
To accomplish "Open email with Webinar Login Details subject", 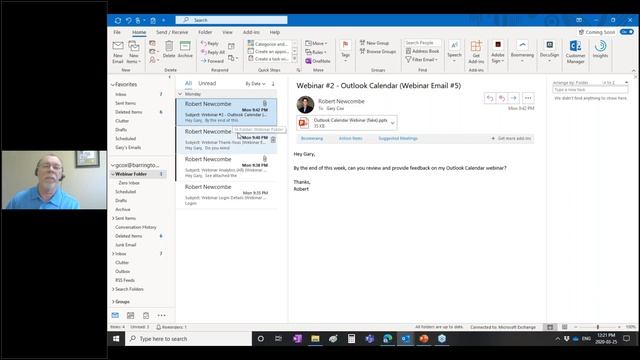I will coord(227,195).
